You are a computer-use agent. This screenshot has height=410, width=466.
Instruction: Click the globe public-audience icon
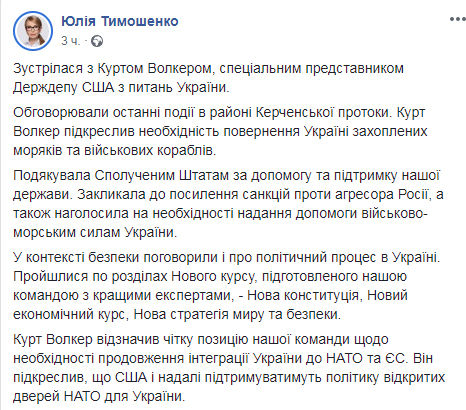97,41
